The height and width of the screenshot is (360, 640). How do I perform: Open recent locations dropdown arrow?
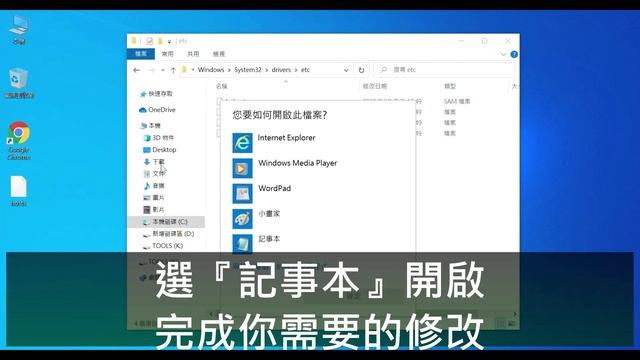[163, 70]
